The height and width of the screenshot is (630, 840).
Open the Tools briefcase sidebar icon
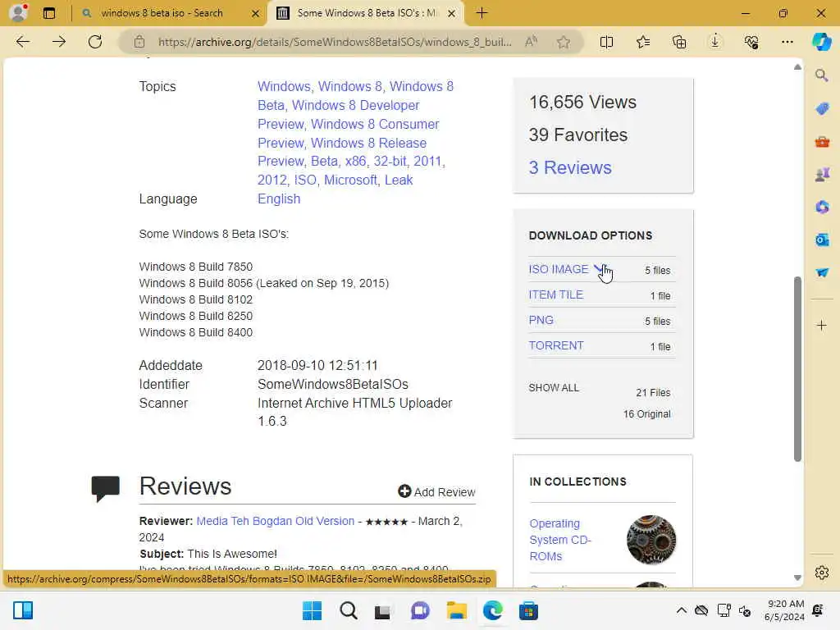coord(822,142)
